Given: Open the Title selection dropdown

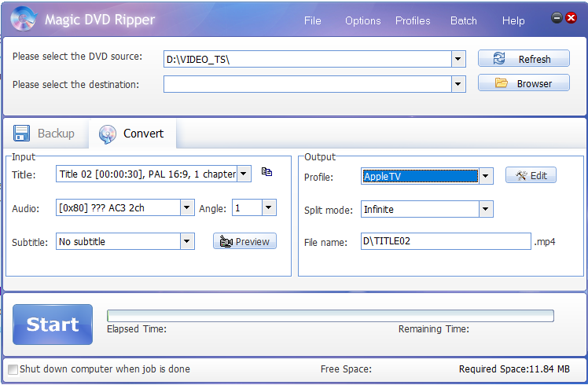Looking at the screenshot, I should pyautogui.click(x=244, y=174).
